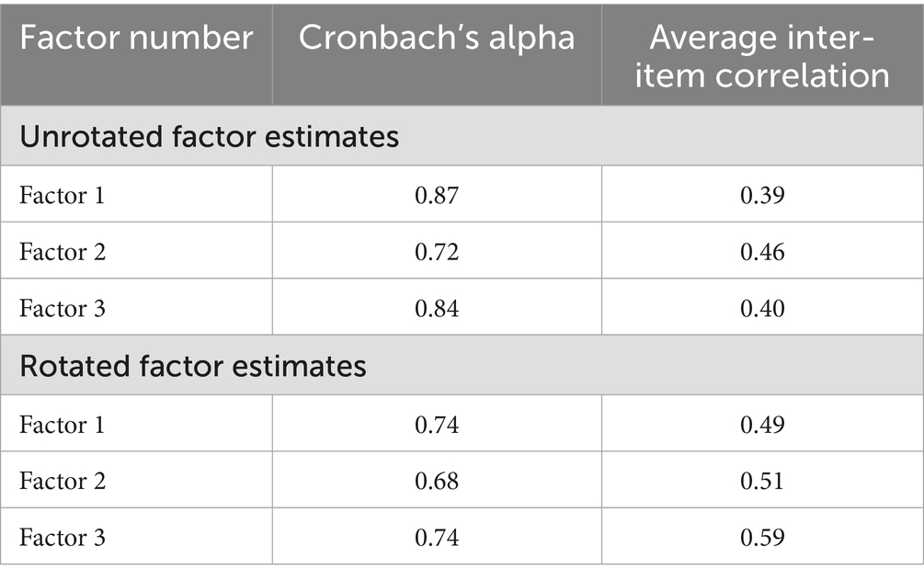Click the "Factor number" column header
This screenshot has width=924, height=581.
point(136,39)
